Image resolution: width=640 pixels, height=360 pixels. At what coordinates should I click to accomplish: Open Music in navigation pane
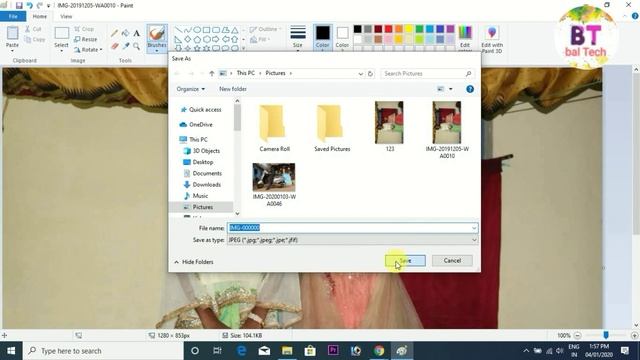click(x=196, y=196)
